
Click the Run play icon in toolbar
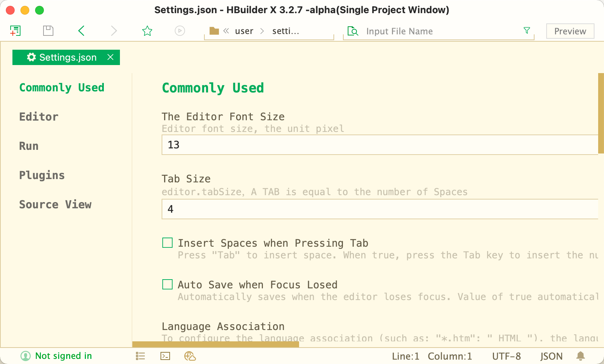point(180,31)
